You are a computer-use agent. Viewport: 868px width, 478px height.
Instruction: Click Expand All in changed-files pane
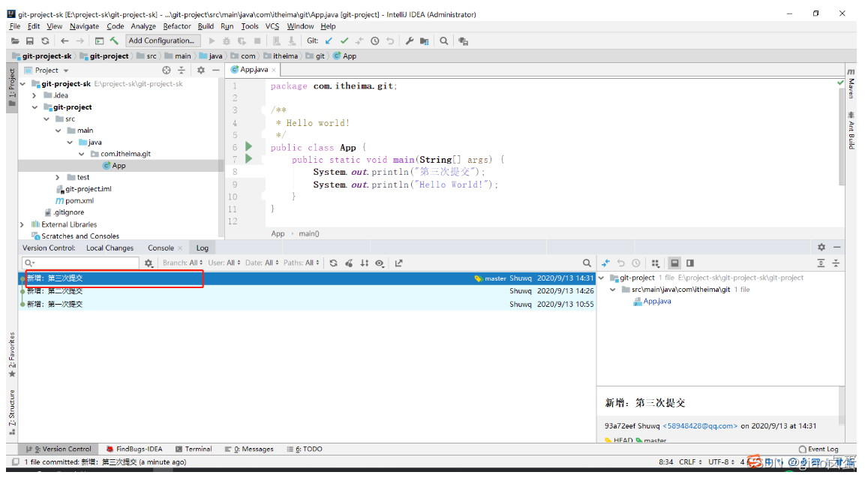click(x=821, y=263)
